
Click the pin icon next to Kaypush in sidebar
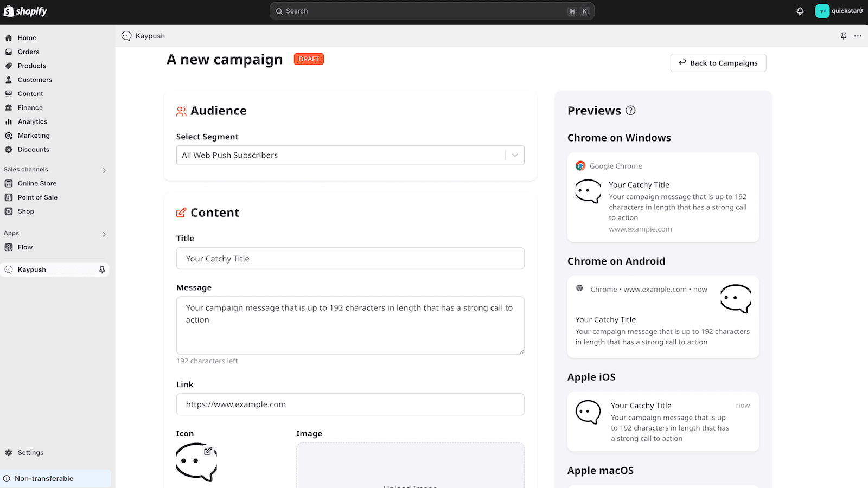point(102,269)
